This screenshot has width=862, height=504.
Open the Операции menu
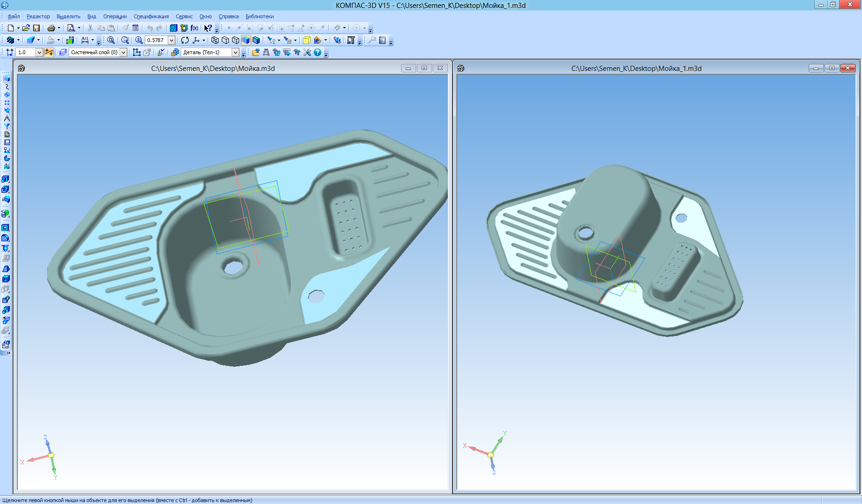[x=115, y=16]
